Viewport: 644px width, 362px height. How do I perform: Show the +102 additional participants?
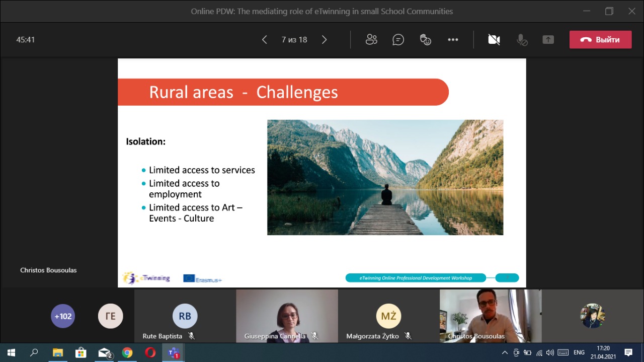63,317
